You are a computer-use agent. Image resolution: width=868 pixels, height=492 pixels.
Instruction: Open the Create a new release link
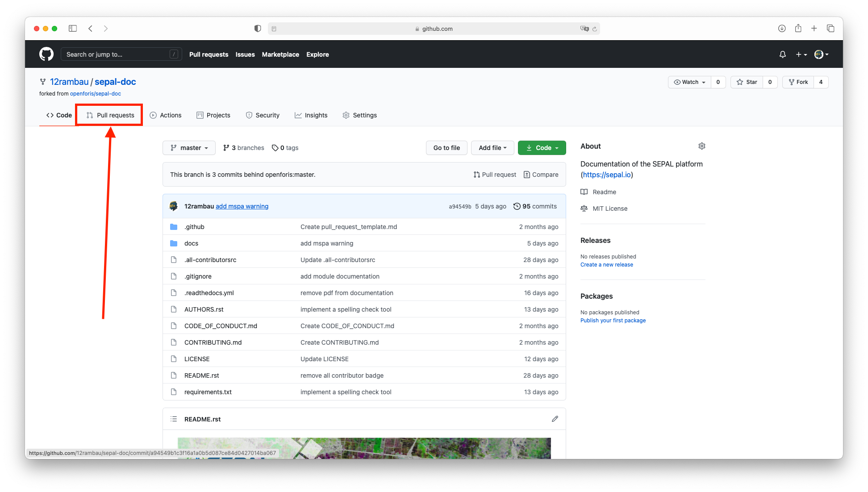[x=606, y=264]
